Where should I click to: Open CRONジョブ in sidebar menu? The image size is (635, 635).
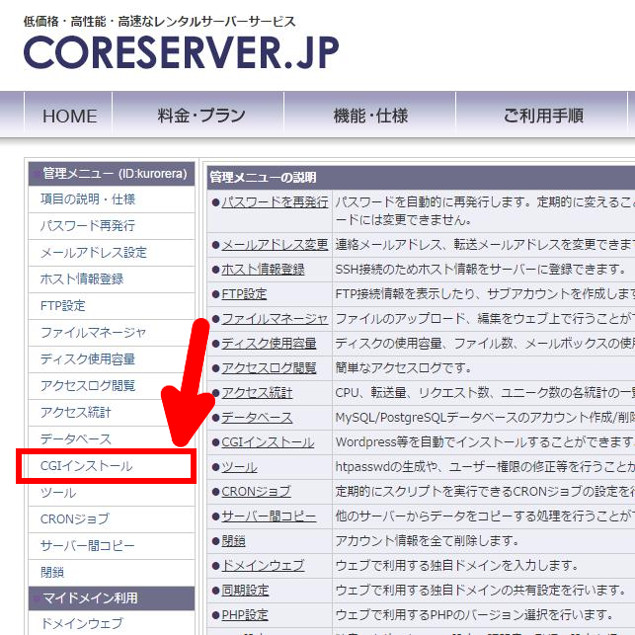(112, 519)
